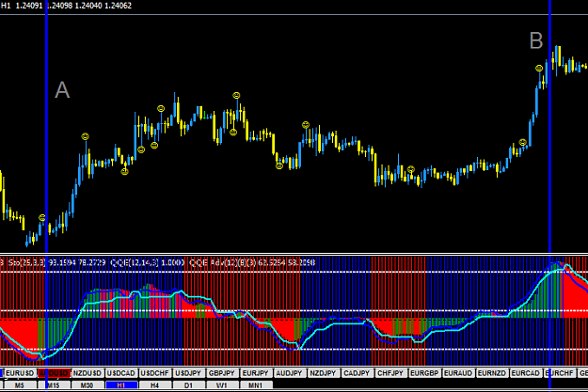The height and width of the screenshot is (392, 588).
Task: Choose the EURCAD symbol button
Action: pyautogui.click(x=526, y=373)
